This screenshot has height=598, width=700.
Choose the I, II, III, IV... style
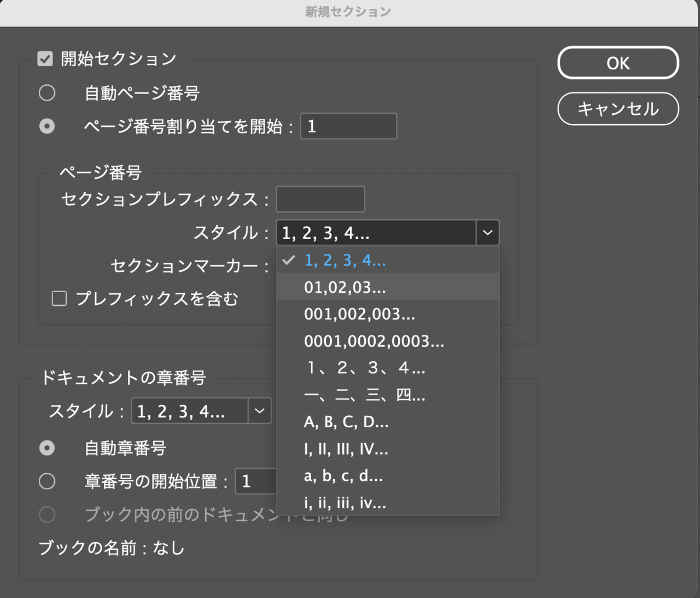coord(388,449)
